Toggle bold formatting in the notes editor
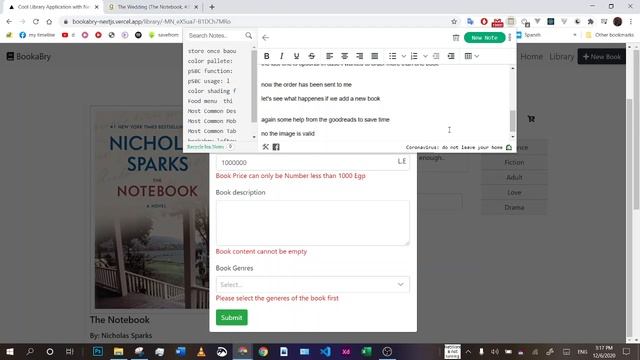Viewport: 640px width, 360px height. (267, 56)
